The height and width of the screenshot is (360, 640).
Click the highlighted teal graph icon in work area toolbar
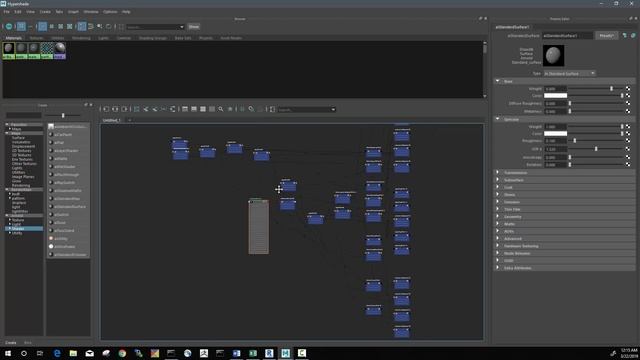point(137,109)
